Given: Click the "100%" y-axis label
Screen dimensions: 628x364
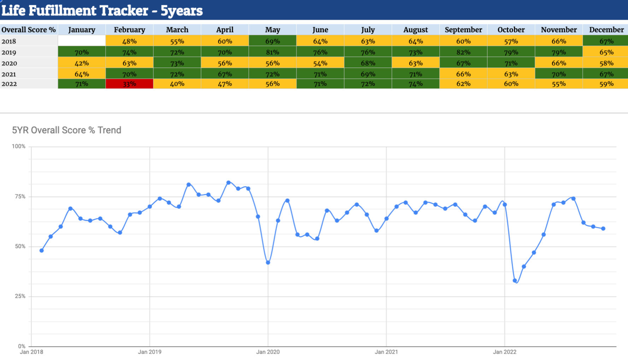Looking at the screenshot, I should [x=19, y=146].
